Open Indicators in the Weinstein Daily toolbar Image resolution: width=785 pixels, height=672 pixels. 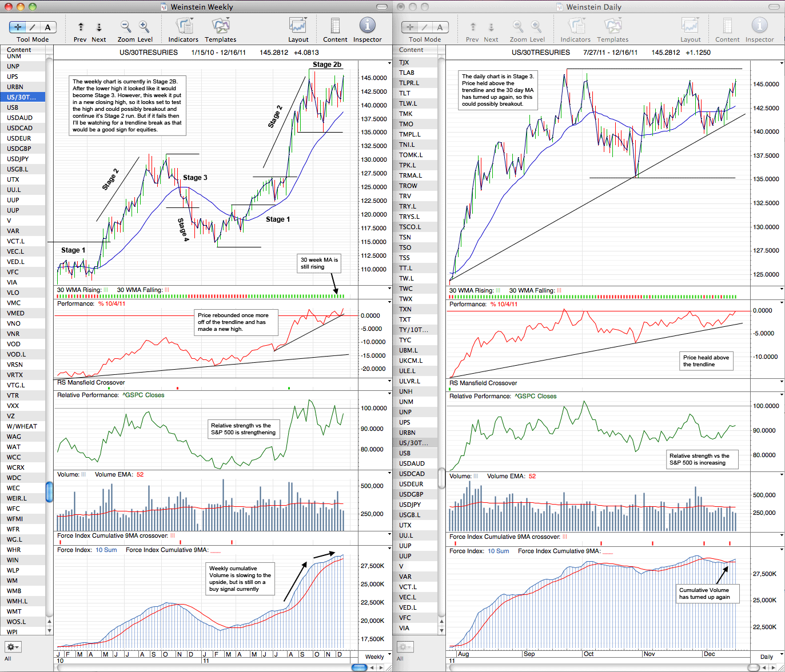pos(576,26)
